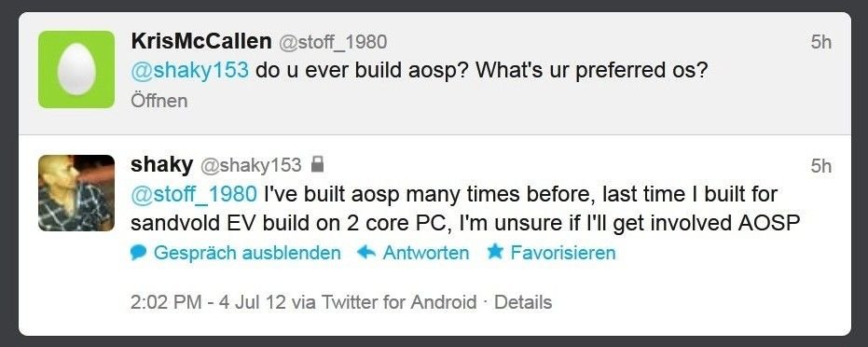Open KrisMcCallen's egg avatar
The image size is (868, 347).
pyautogui.click(x=76, y=69)
